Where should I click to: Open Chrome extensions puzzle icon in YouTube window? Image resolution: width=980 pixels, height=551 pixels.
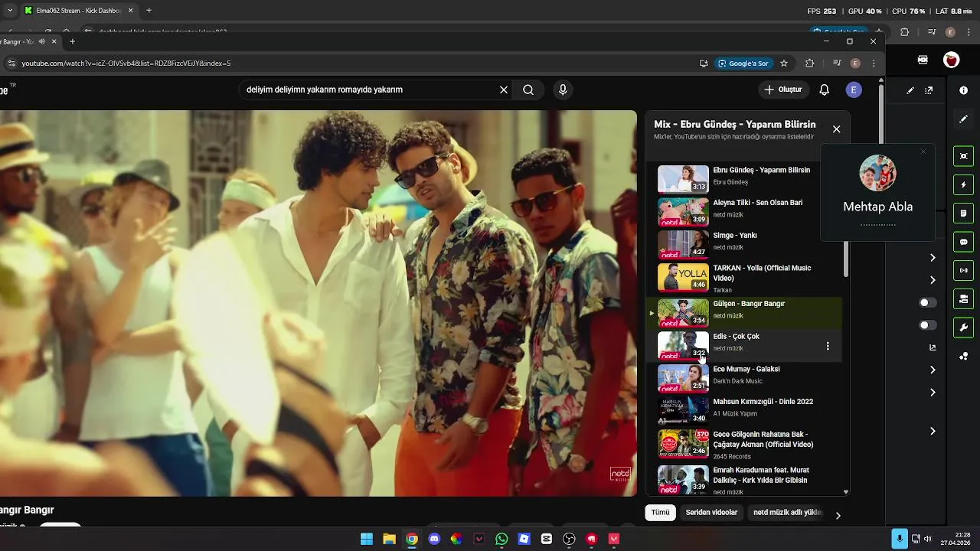pyautogui.click(x=809, y=64)
